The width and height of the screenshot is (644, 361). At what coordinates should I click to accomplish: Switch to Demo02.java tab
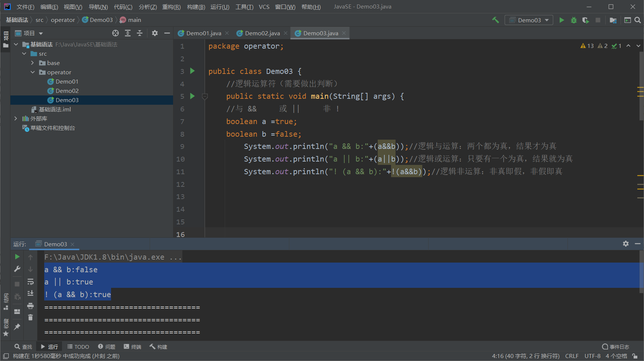click(x=263, y=33)
